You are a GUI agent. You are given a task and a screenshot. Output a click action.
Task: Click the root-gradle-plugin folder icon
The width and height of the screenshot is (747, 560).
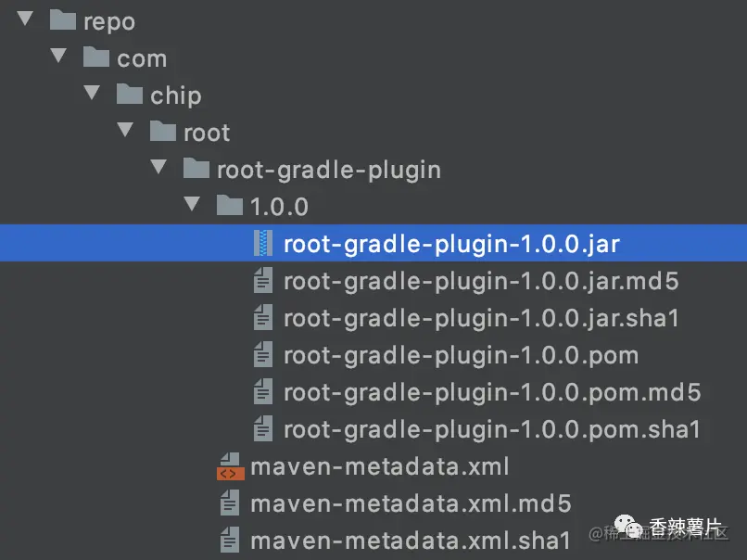196,170
